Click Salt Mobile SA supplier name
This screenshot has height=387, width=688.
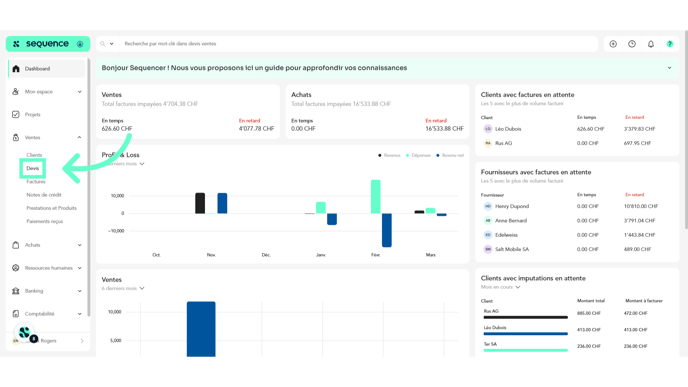(x=512, y=249)
